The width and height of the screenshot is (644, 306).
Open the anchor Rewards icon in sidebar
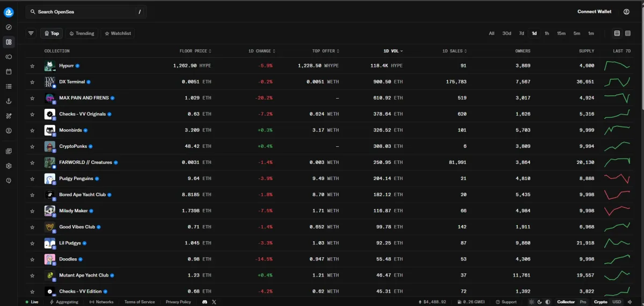9,101
